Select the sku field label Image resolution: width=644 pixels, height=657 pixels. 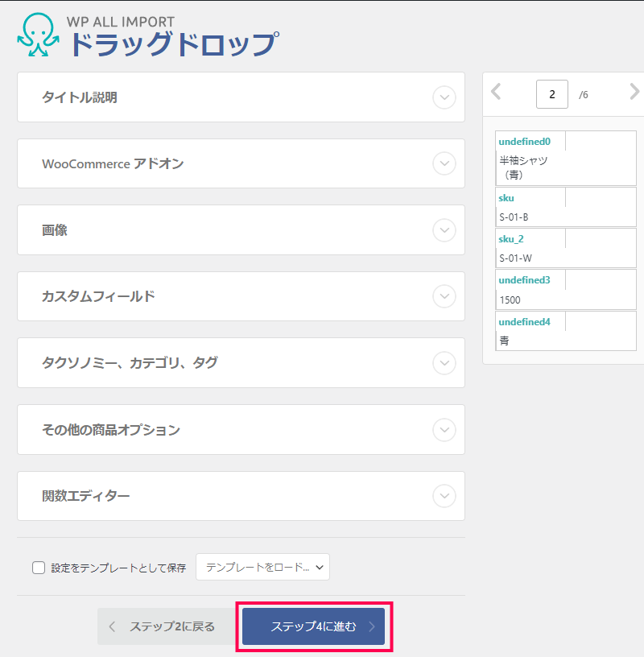point(506,198)
